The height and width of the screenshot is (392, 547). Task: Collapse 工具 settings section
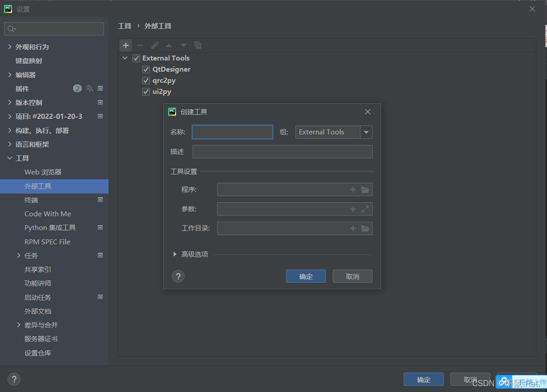point(10,158)
